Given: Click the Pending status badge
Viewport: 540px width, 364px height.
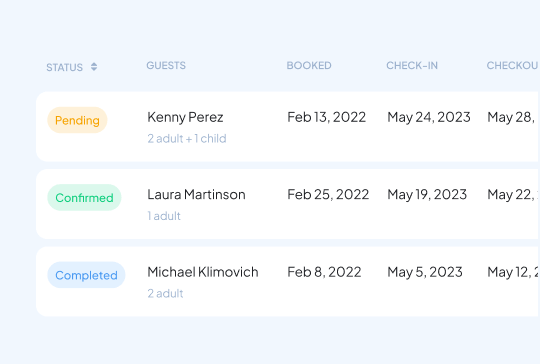Looking at the screenshot, I should coord(77,120).
